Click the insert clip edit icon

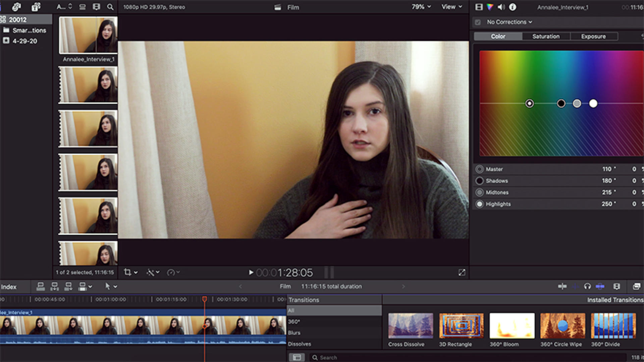click(x=54, y=286)
